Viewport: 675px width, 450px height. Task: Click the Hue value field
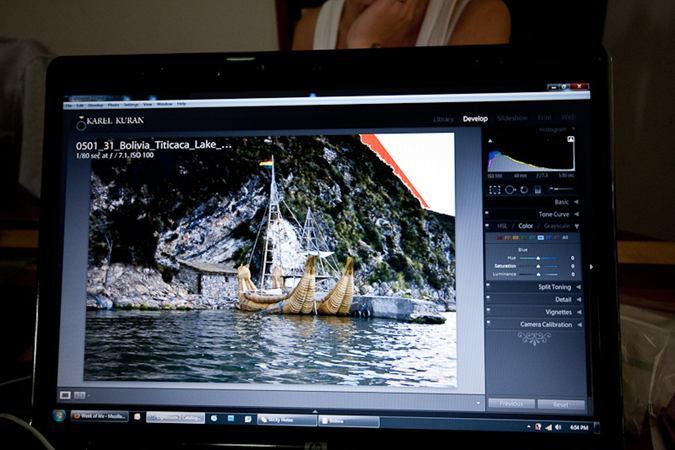pos(573,258)
